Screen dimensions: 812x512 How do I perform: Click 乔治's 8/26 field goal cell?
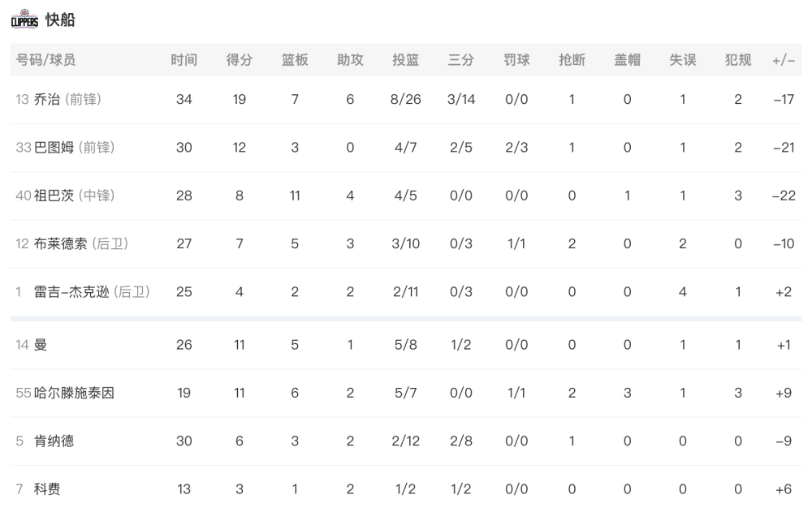405,99
